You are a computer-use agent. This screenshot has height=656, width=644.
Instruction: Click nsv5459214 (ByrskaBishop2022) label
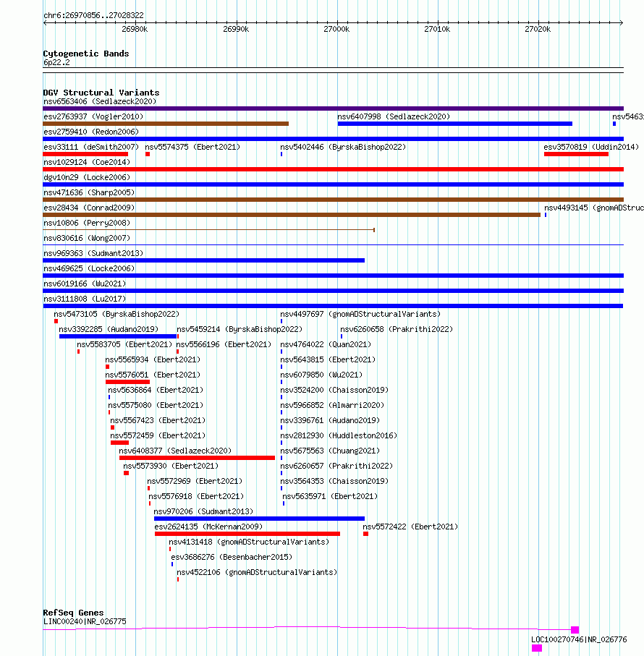tap(240, 329)
